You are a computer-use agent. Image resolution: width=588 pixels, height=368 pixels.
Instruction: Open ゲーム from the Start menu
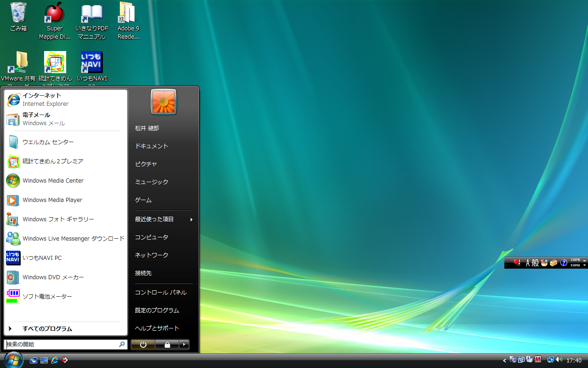(x=164, y=200)
